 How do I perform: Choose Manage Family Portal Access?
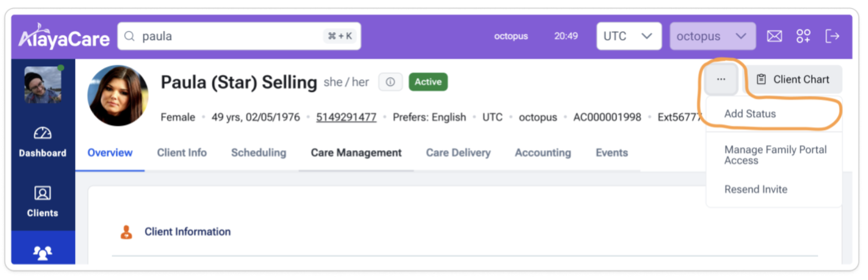click(x=775, y=155)
